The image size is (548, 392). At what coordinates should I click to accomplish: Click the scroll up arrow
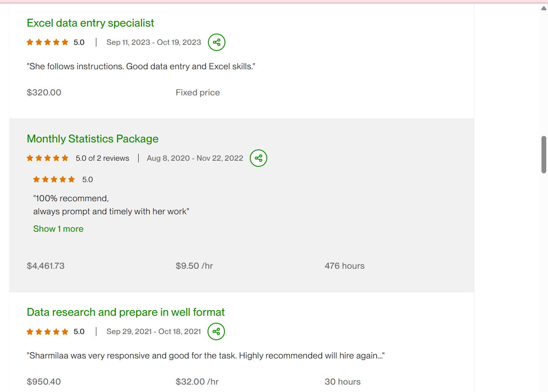pyautogui.click(x=544, y=8)
